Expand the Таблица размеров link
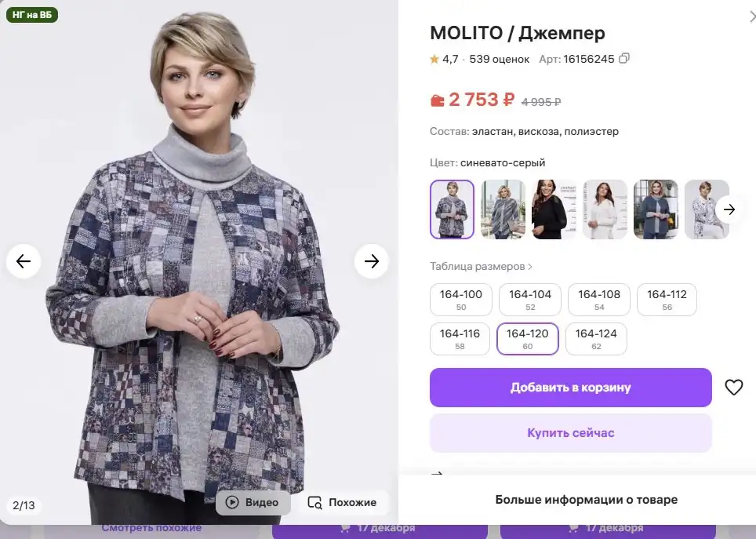Viewport: 756px width, 539px height. pyautogui.click(x=480, y=266)
